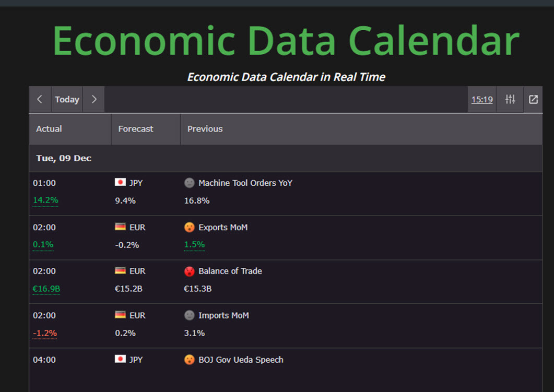Click the Today button

coord(67,99)
